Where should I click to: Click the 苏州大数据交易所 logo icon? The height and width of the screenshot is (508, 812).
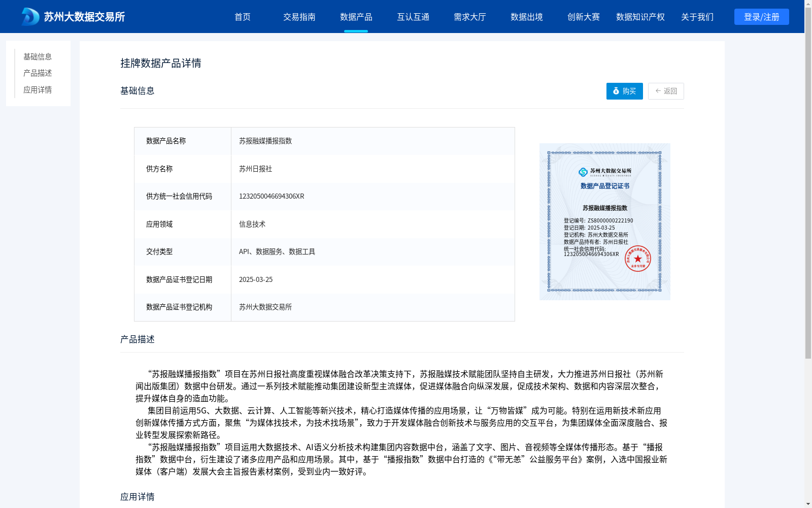(x=30, y=17)
